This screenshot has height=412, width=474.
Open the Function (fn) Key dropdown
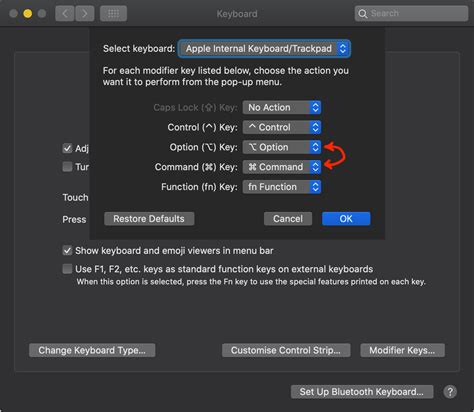[282, 187]
